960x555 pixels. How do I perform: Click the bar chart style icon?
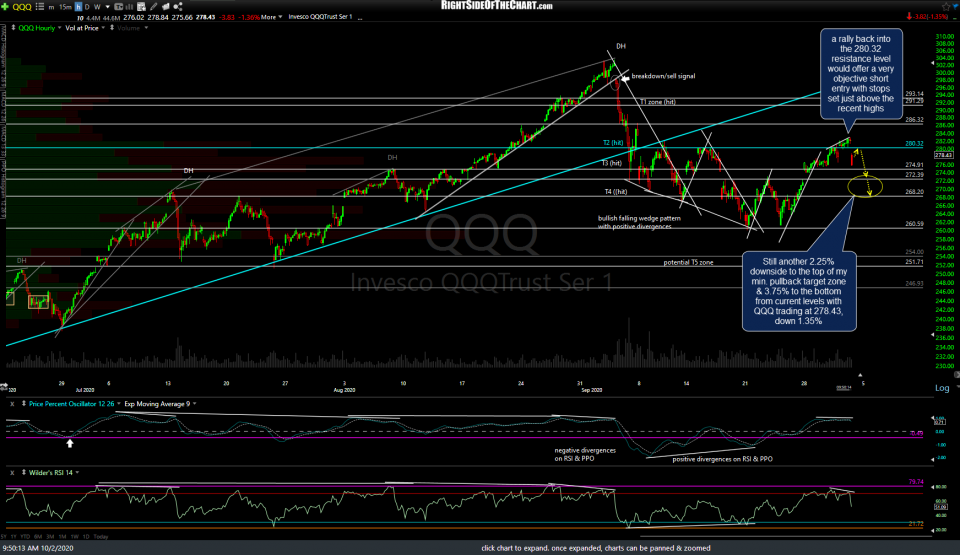pos(130,7)
